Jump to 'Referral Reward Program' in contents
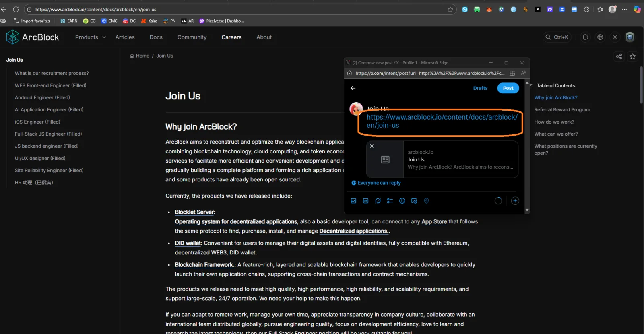Image resolution: width=644 pixels, height=334 pixels. 562,109
